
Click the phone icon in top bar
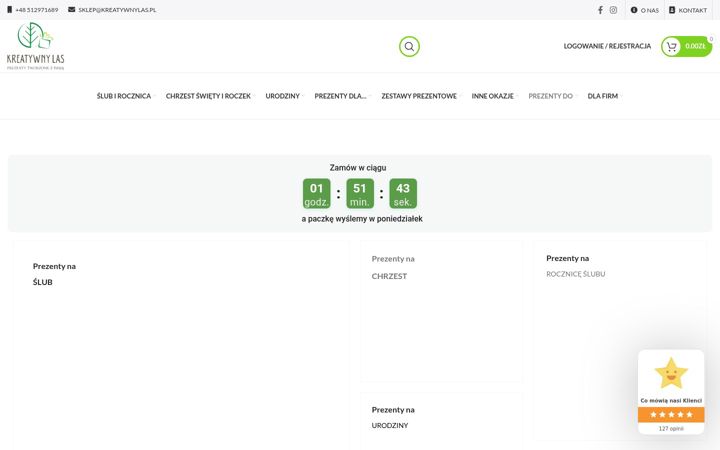10,10
